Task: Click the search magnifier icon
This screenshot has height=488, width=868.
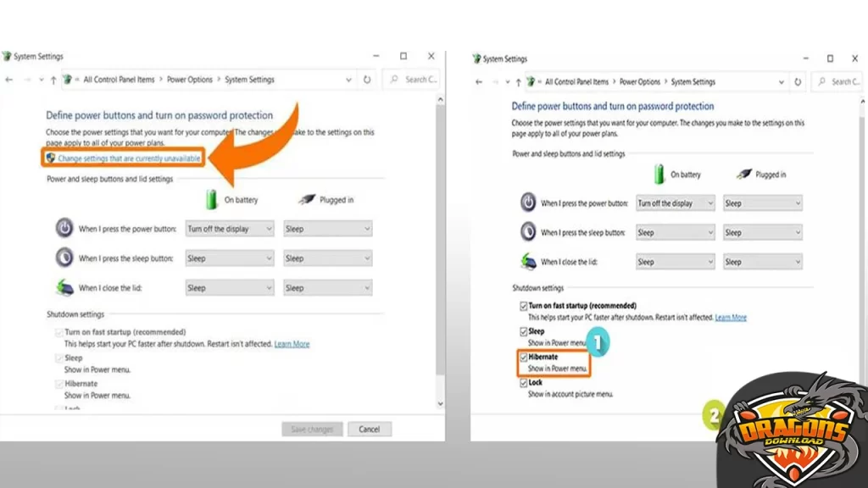Action: click(395, 79)
